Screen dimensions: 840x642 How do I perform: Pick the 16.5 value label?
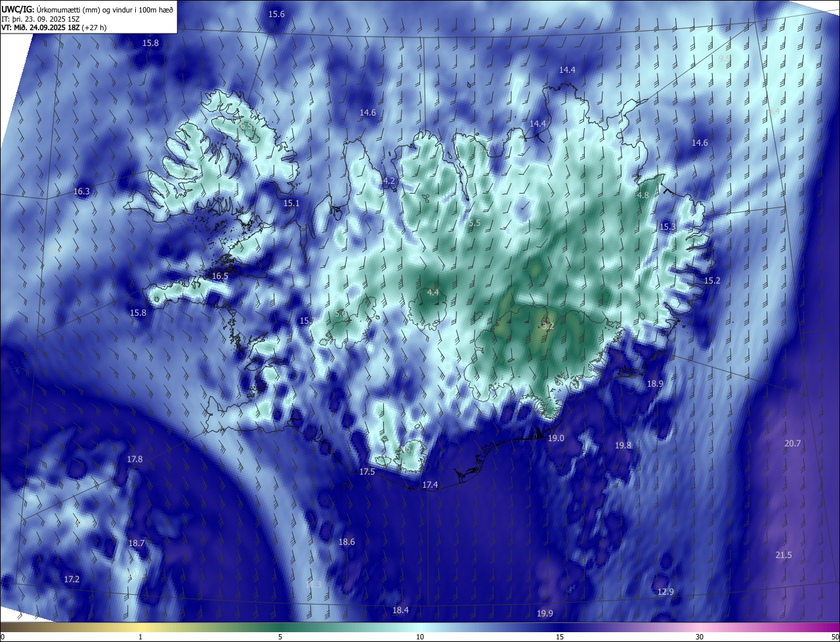220,276
